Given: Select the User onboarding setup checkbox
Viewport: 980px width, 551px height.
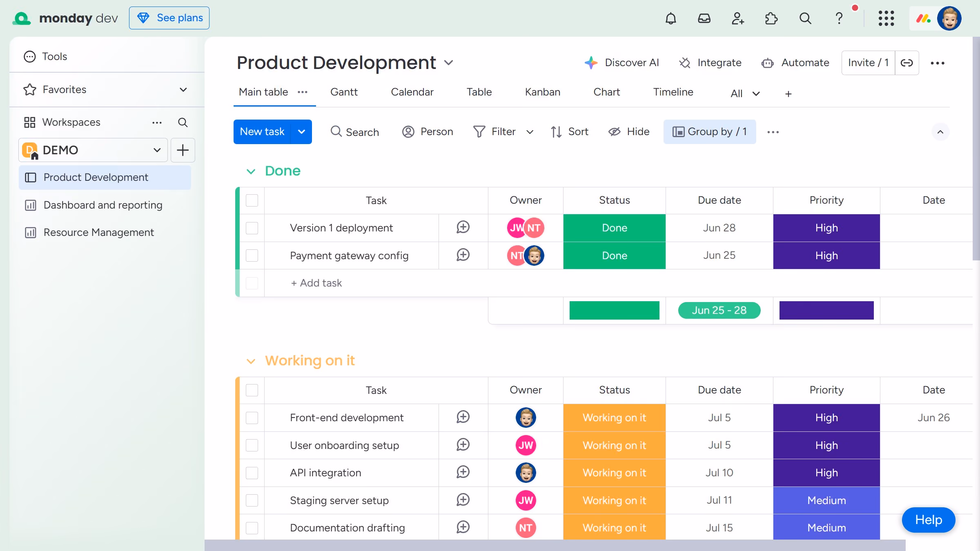Looking at the screenshot, I should tap(252, 445).
